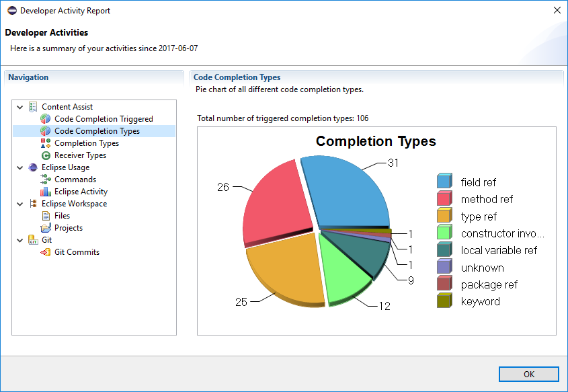Select Code Completion Triggered entry
The height and width of the screenshot is (392, 568).
[x=104, y=119]
